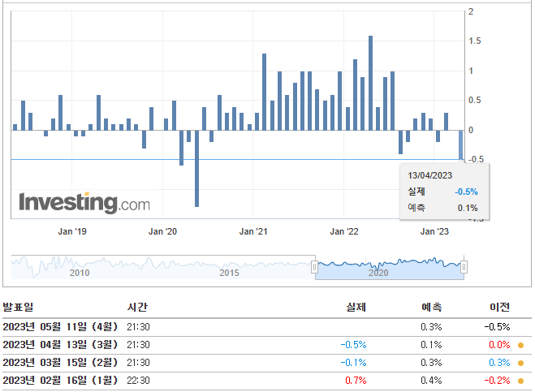Click the Jan '21 axis label
Image resolution: width=535 pixels, height=392 pixels.
point(253,231)
